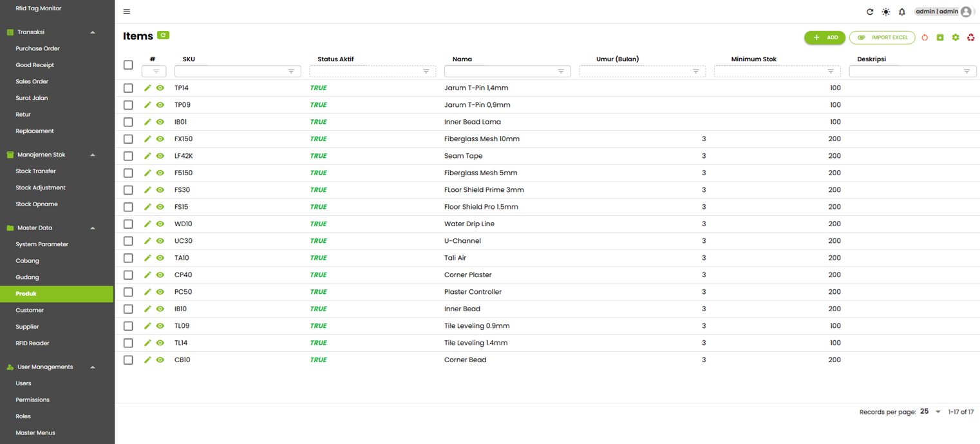980x444 pixels.
Task: Click the IMPORT EXCEL button
Action: (882, 37)
